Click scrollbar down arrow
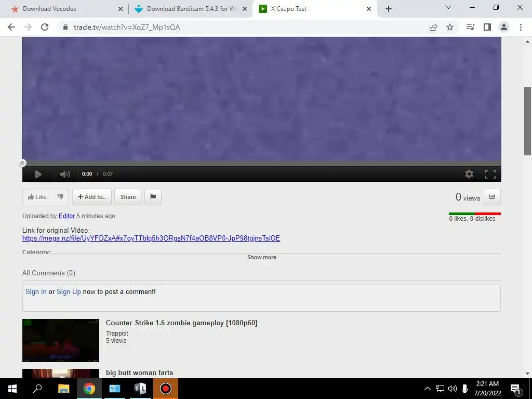Screen dimensions: 532x399 pyautogui.click(x=528, y=374)
